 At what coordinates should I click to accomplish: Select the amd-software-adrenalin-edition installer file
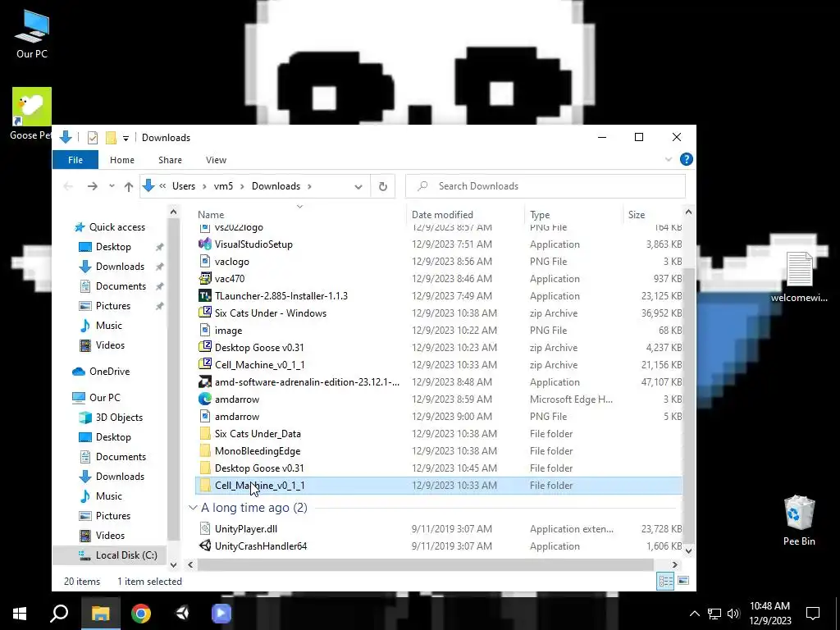[x=440, y=382]
